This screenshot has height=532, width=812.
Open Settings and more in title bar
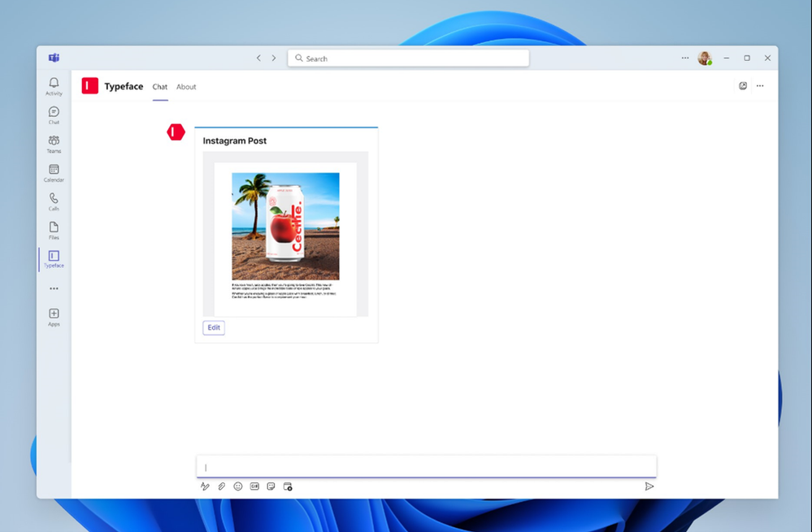685,58
